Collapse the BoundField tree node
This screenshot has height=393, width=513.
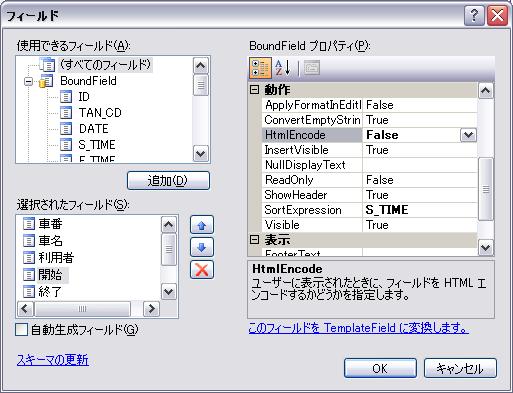point(29,81)
